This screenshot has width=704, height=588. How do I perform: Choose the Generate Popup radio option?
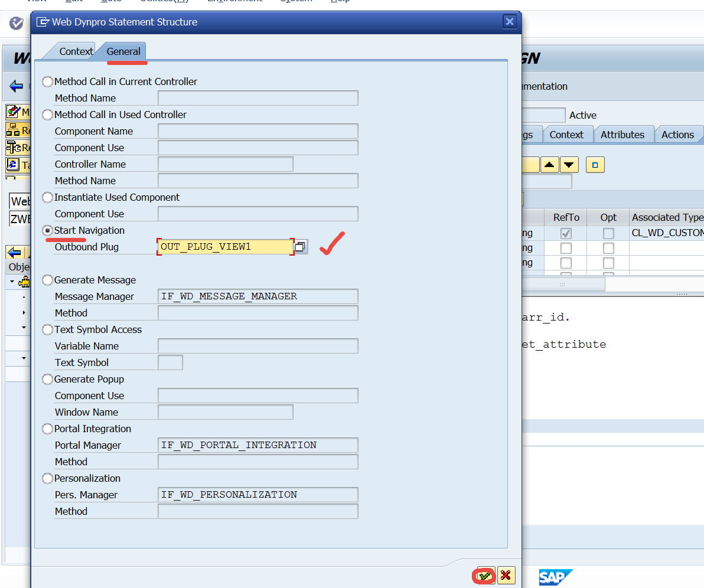coord(47,379)
